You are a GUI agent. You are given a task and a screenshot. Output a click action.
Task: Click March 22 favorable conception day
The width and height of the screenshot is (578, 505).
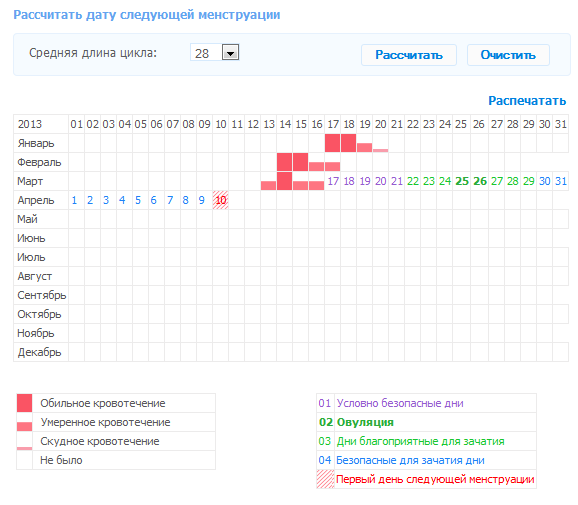coord(413,181)
